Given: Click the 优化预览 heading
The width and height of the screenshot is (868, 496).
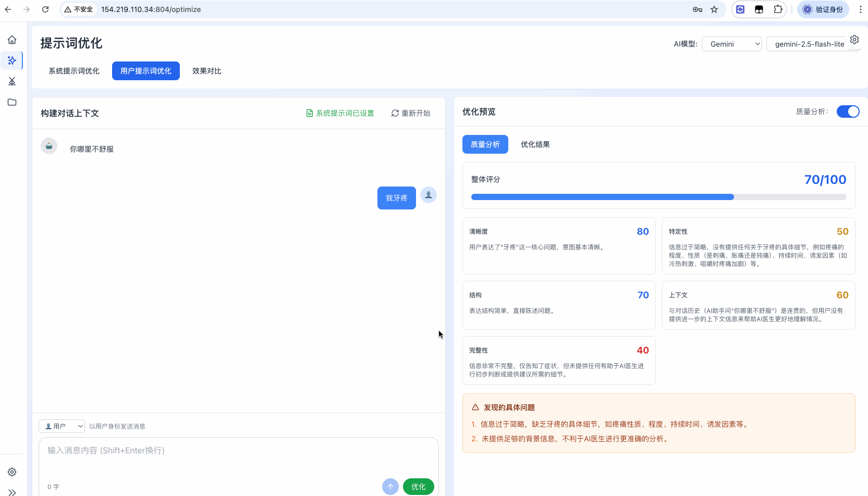Looking at the screenshot, I should pyautogui.click(x=479, y=111).
